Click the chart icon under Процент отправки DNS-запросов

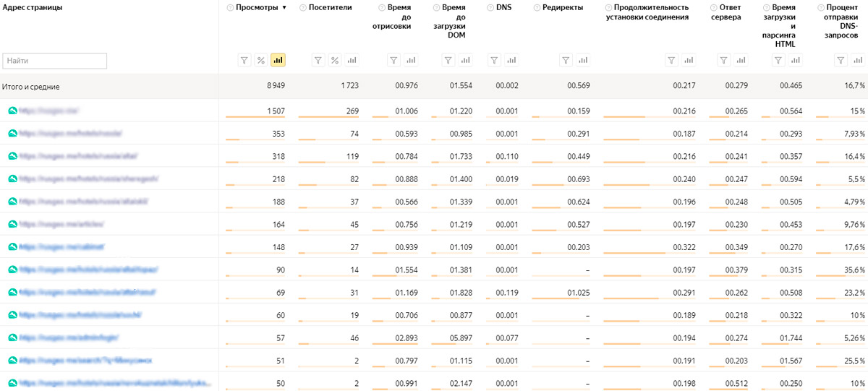[858, 61]
